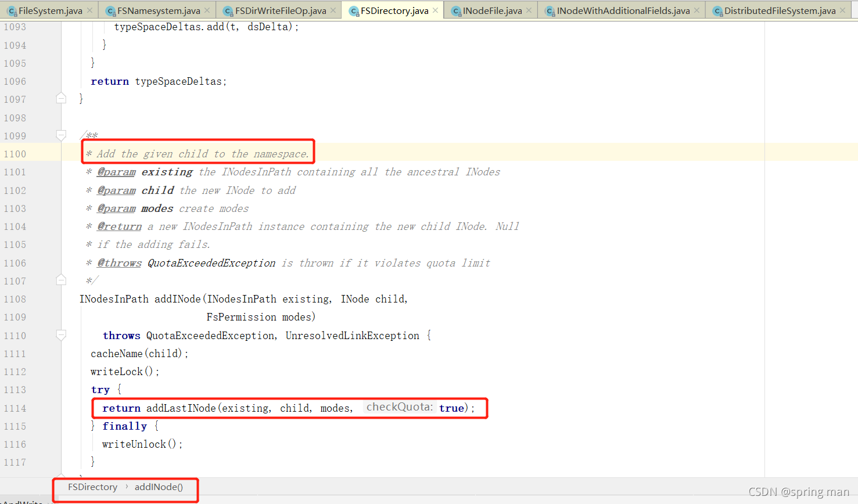Click QuotaExceededException in the throws clause
This screenshot has height=504, width=858.
211,336
